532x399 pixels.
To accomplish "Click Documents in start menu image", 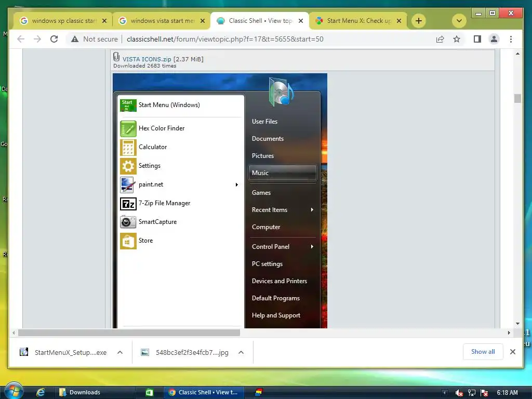I will coord(268,138).
